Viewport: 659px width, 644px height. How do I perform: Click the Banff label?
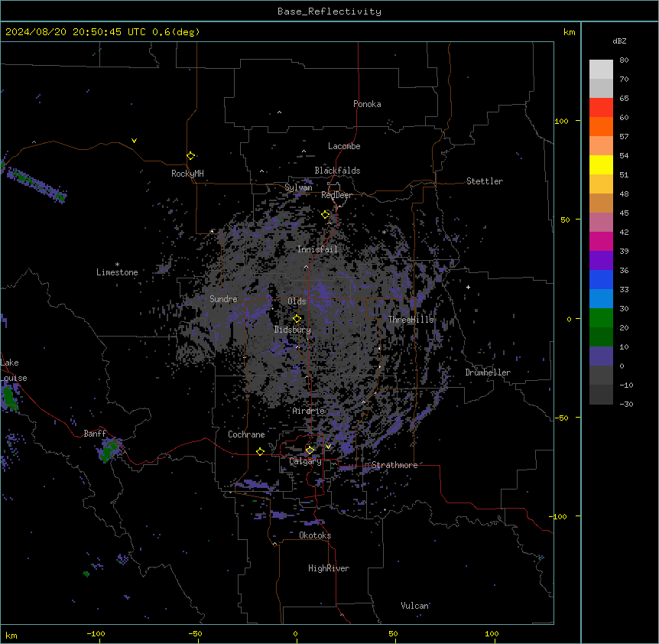(95, 434)
